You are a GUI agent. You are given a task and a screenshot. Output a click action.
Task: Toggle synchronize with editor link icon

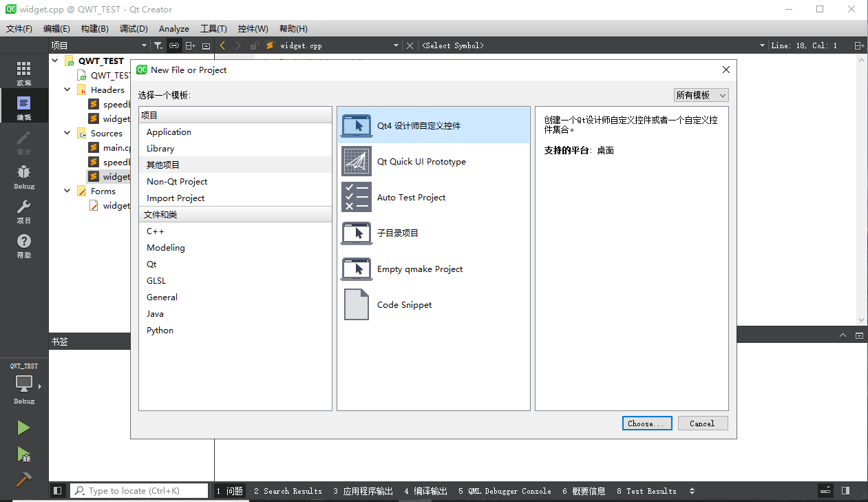pos(174,45)
